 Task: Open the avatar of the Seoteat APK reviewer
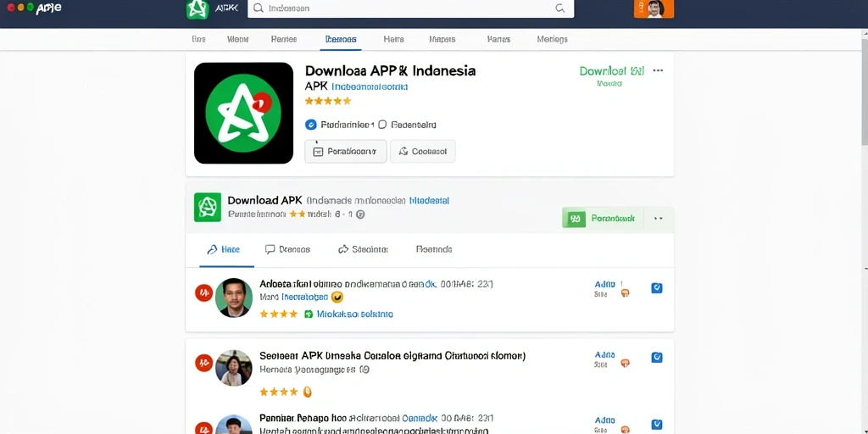click(x=234, y=368)
